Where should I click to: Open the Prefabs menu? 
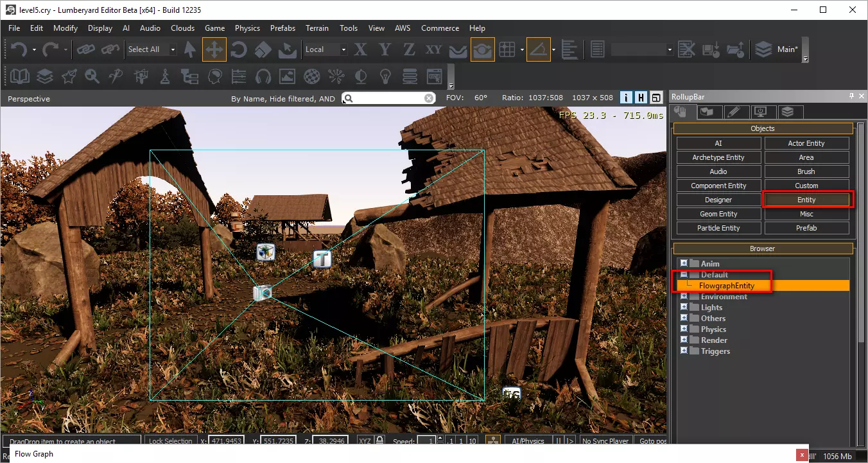click(x=282, y=28)
